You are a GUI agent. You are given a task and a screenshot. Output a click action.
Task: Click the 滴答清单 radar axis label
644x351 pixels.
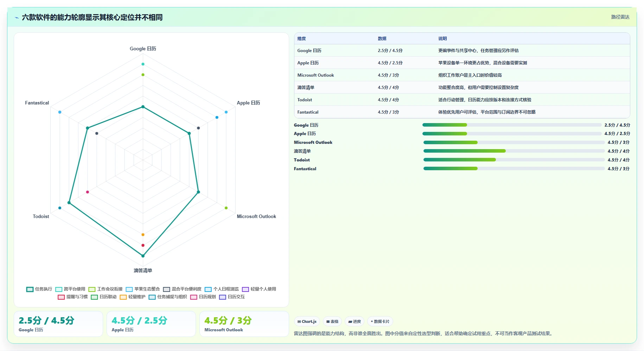click(x=143, y=270)
